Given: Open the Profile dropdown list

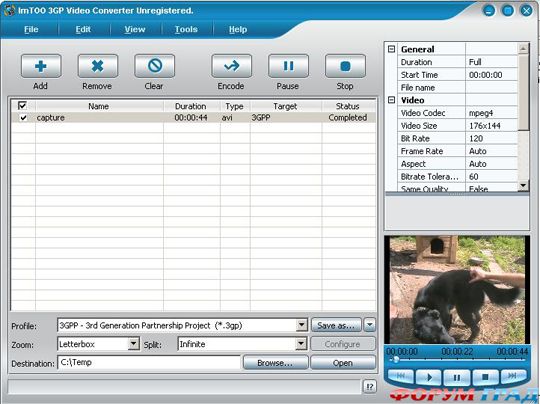Looking at the screenshot, I should 302,325.
